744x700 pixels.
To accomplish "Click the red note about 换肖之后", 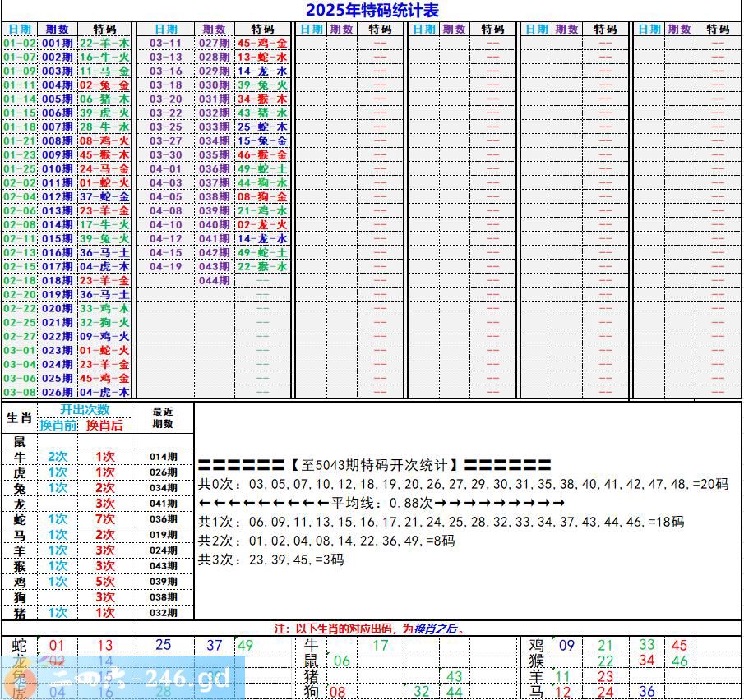I will click(370, 629).
